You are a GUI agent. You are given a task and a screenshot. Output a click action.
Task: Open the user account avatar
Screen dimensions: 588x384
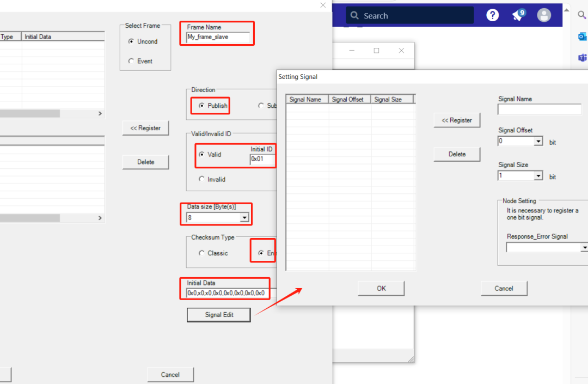click(544, 15)
